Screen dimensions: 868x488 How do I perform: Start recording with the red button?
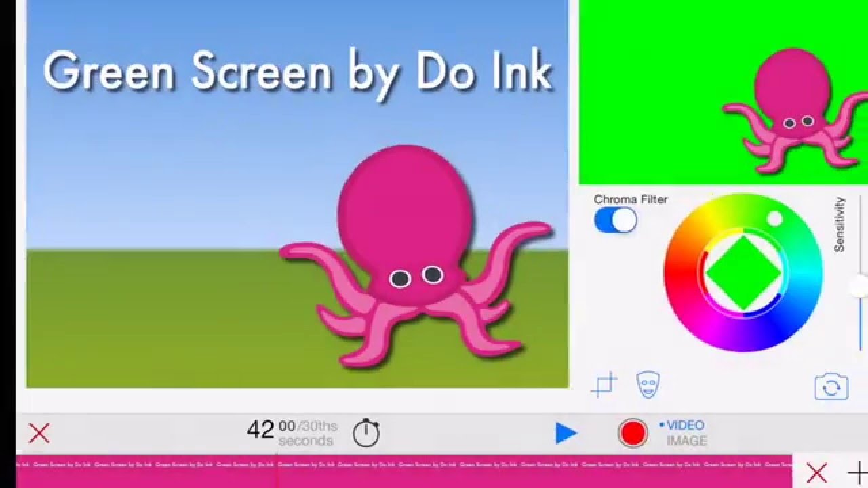pos(633,433)
